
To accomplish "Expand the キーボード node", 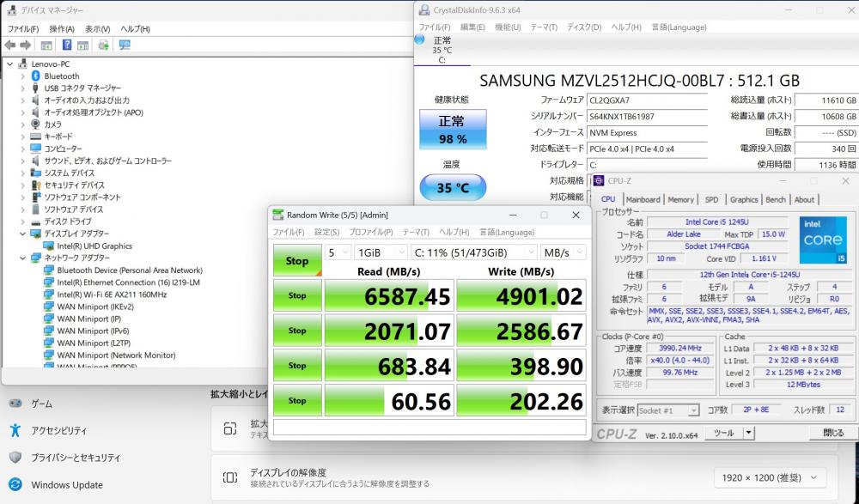I will click(x=22, y=136).
